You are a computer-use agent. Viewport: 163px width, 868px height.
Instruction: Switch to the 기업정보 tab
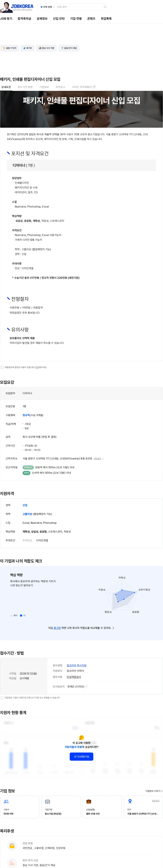tap(44, 87)
